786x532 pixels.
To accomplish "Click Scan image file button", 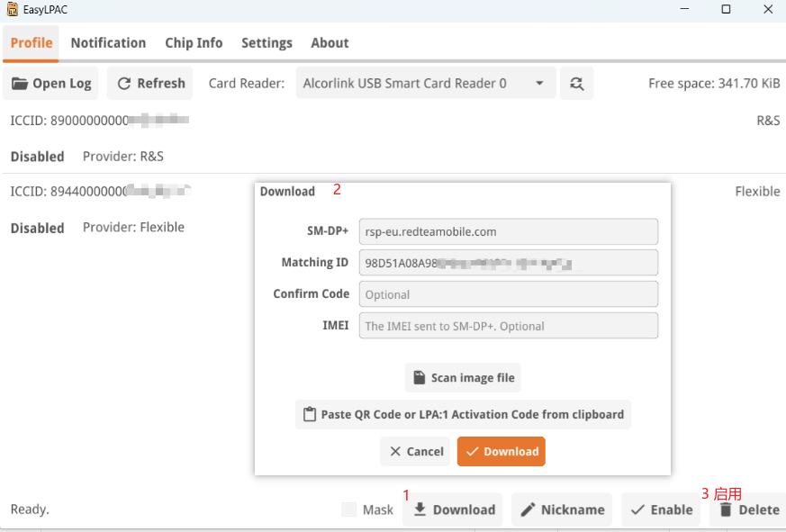I will (x=463, y=377).
